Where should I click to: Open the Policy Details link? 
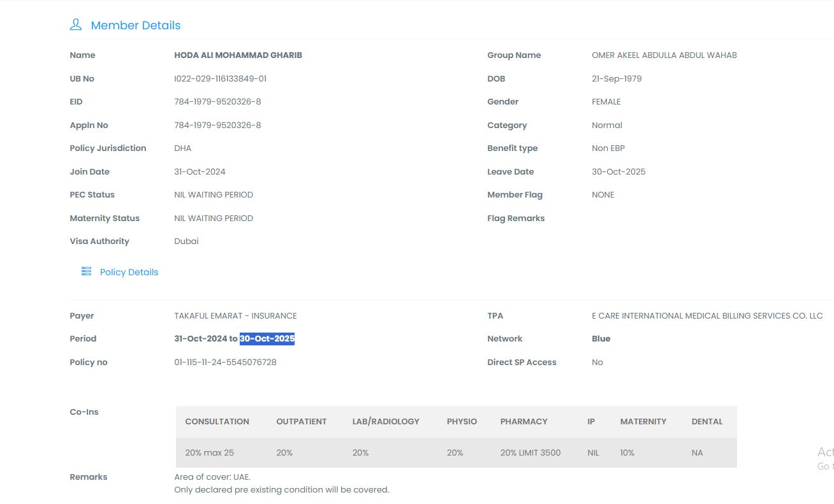[129, 272]
